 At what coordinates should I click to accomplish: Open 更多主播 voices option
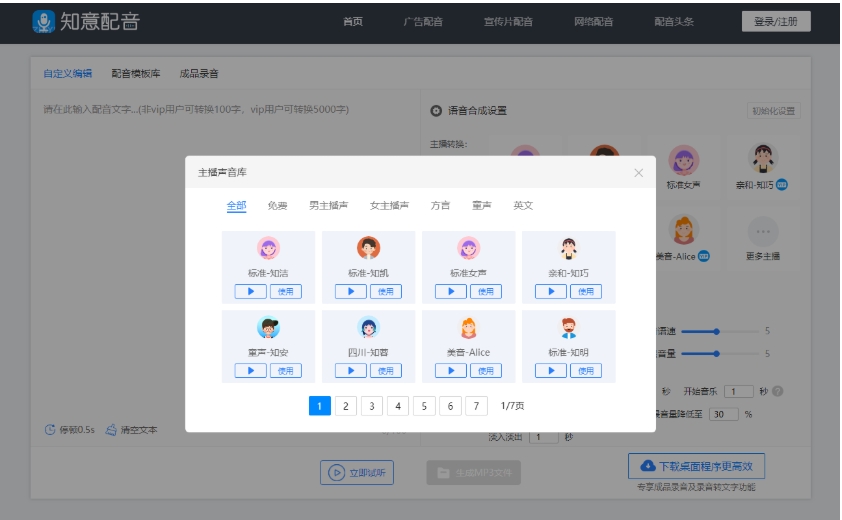tap(763, 239)
